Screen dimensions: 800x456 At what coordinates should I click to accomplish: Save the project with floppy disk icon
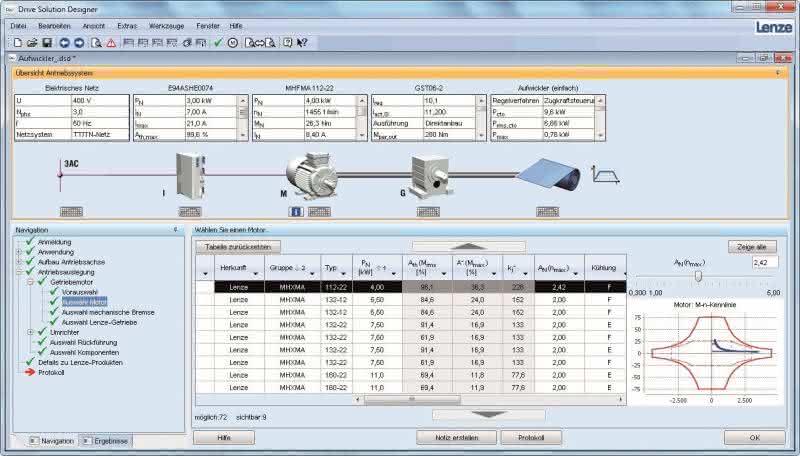coord(46,43)
